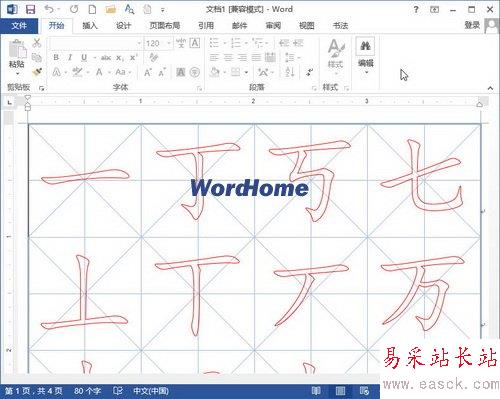Undo the last action

coord(49,9)
